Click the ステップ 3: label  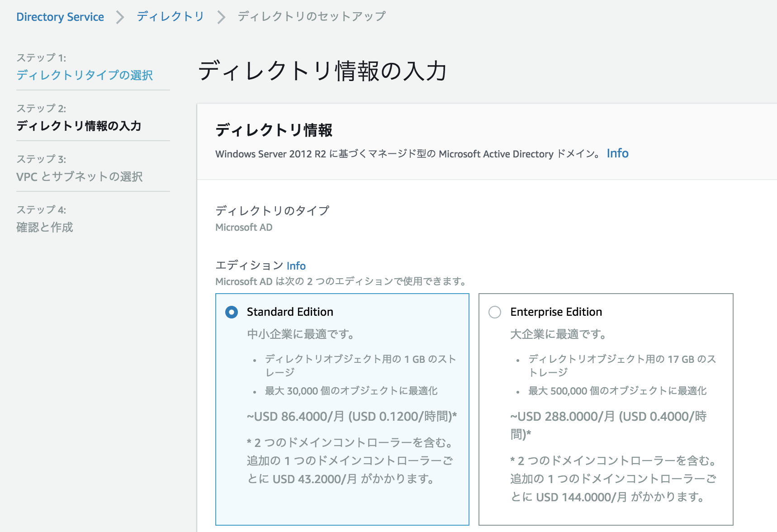coord(41,159)
